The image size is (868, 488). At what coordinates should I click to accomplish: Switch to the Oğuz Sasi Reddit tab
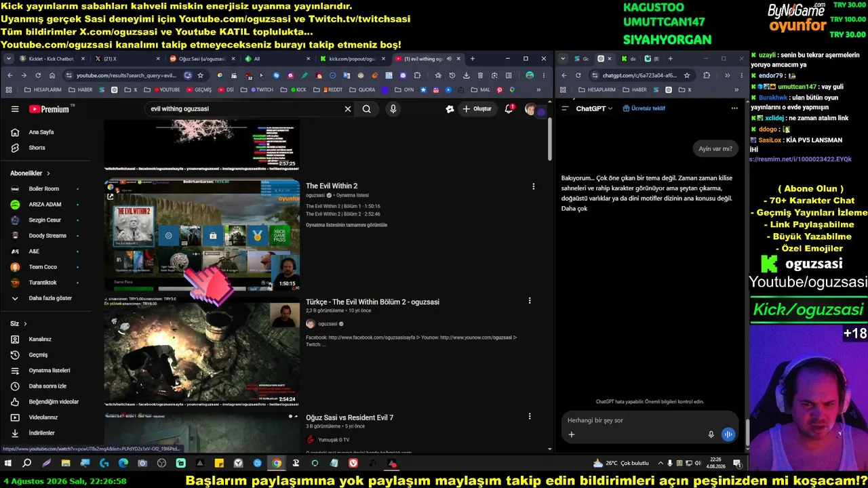point(201,59)
